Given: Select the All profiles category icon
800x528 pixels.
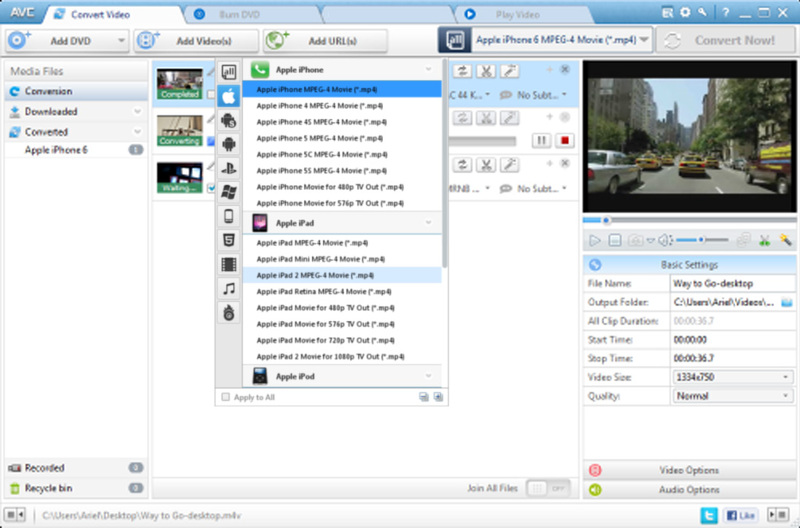Looking at the screenshot, I should point(229,72).
